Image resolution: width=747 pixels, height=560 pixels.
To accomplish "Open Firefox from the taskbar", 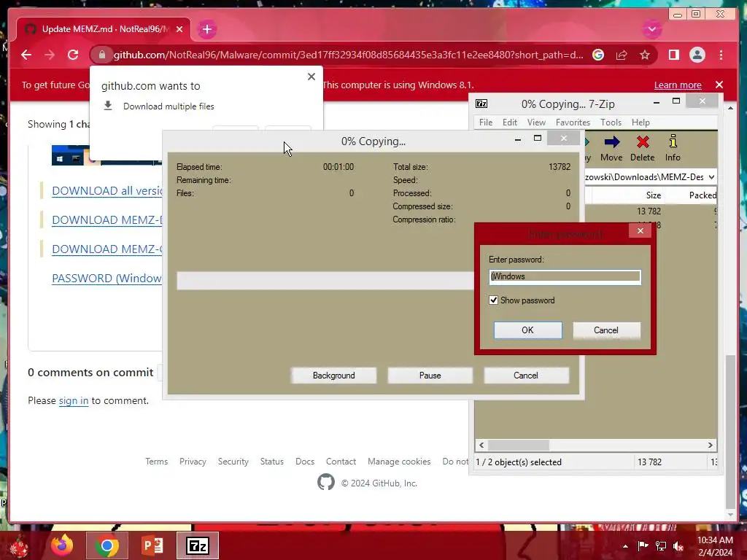I will 63,545.
